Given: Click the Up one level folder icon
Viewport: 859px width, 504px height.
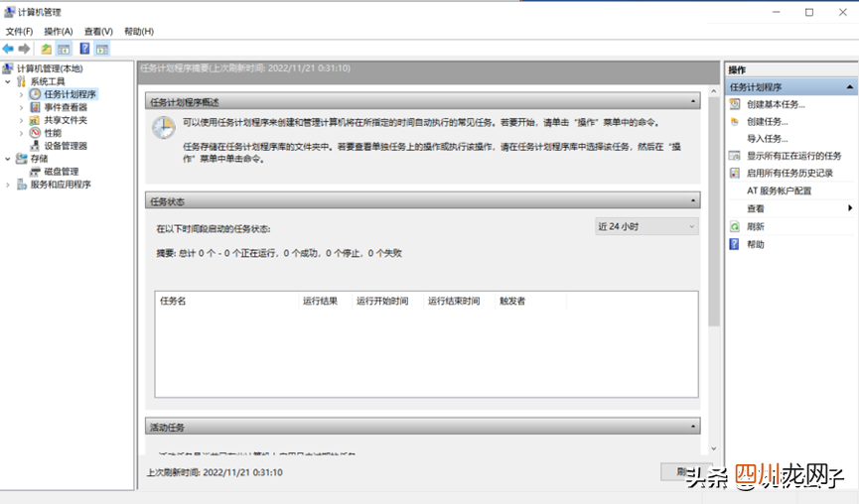Looking at the screenshot, I should pos(47,49).
